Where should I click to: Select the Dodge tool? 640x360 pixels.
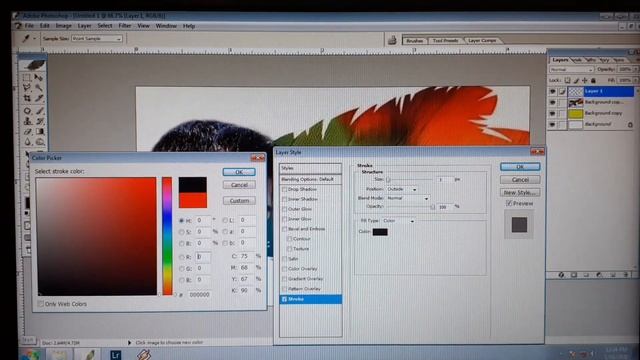(x=40, y=142)
